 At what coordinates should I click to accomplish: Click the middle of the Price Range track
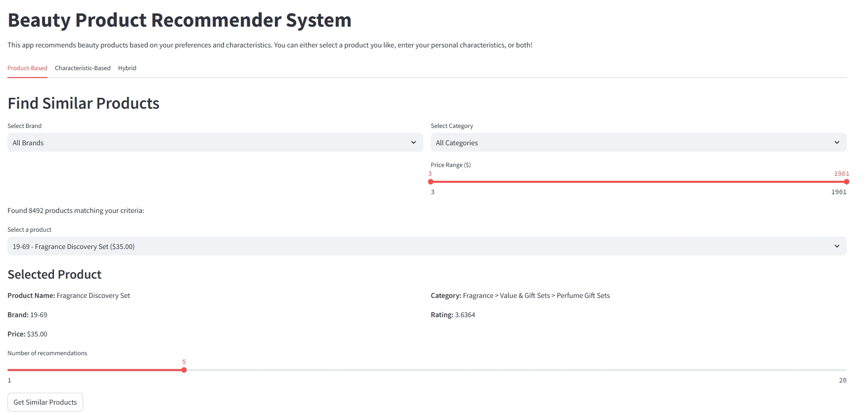click(639, 182)
